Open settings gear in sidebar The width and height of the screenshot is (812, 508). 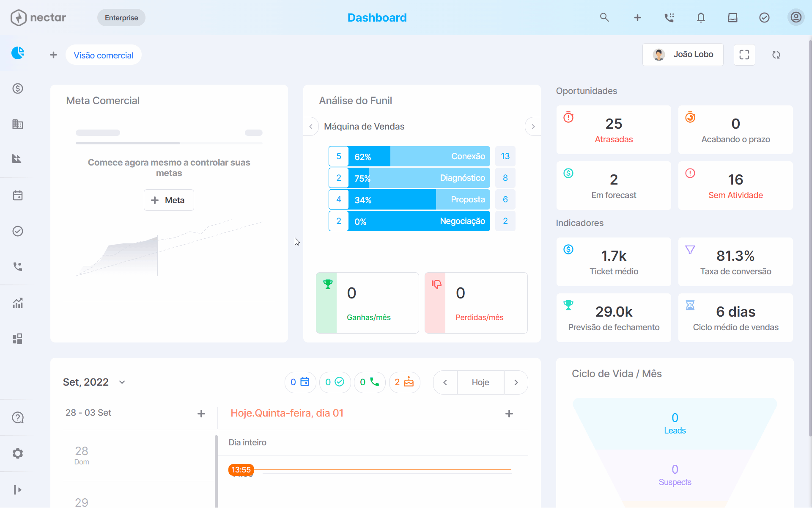coord(18,453)
